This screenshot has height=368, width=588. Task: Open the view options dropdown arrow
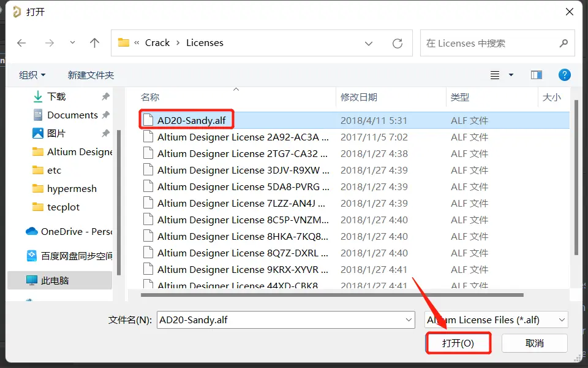511,75
